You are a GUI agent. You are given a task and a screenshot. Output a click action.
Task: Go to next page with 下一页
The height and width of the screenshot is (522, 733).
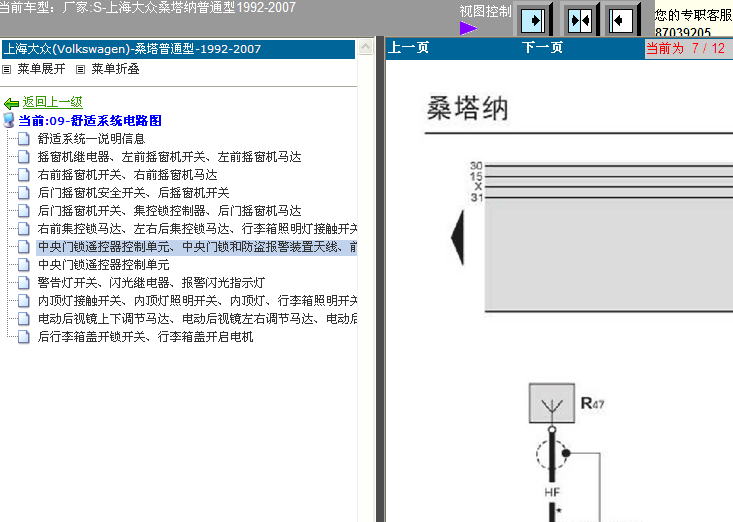tap(542, 48)
